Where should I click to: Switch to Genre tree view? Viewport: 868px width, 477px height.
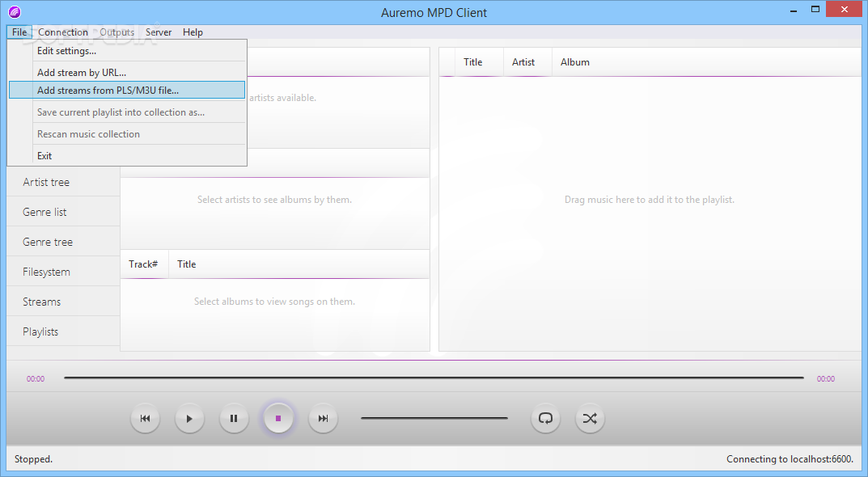pyautogui.click(x=64, y=242)
